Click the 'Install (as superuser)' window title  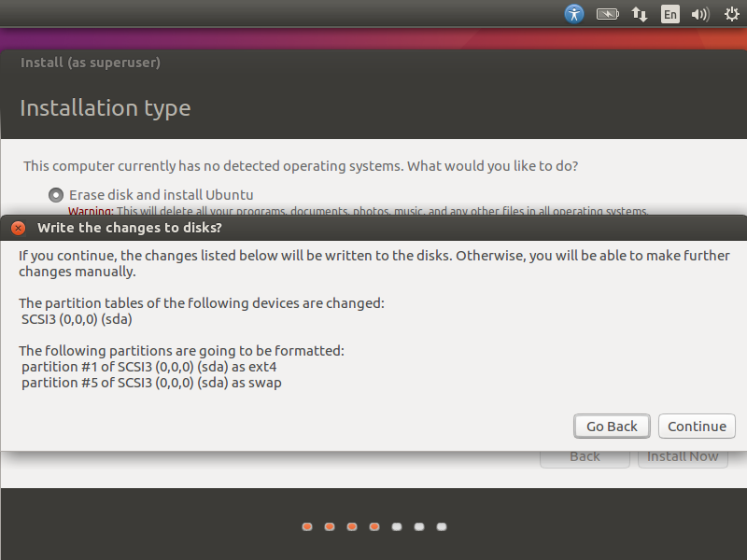tap(91, 63)
